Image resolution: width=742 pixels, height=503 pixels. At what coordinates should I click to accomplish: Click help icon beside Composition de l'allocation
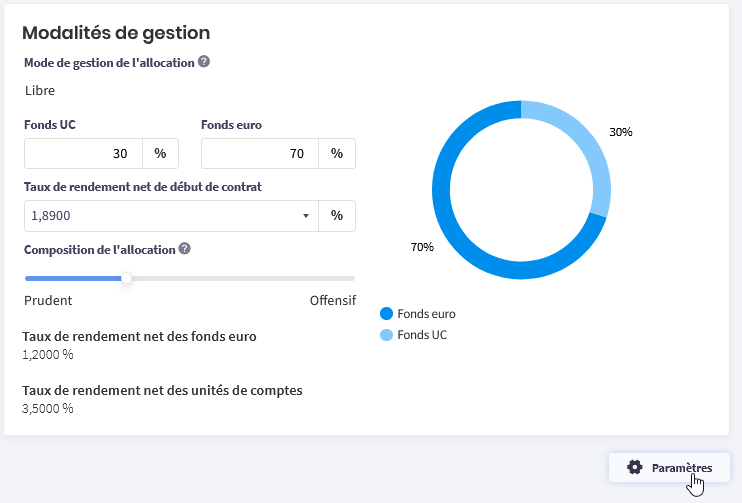185,249
